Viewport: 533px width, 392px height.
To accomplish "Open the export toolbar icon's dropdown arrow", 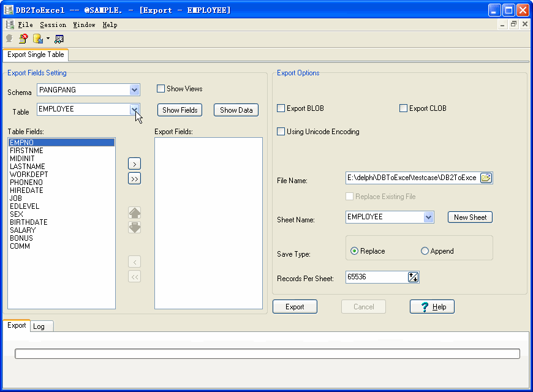I will tap(48, 39).
